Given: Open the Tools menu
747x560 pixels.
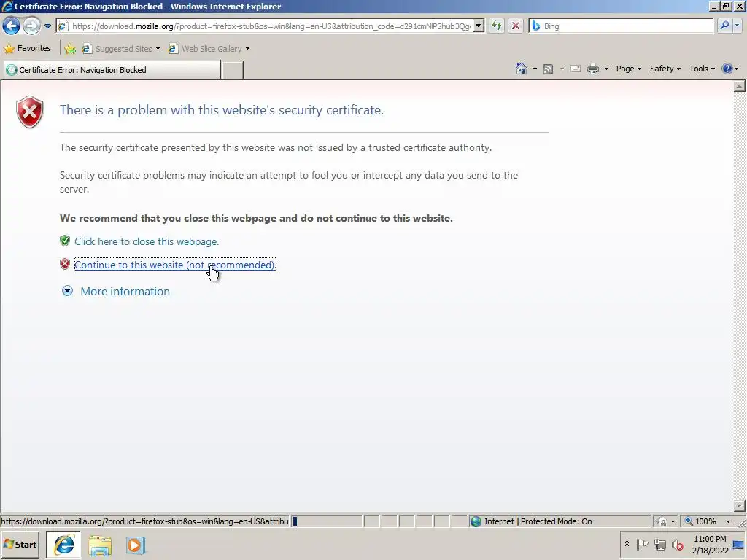Looking at the screenshot, I should click(702, 69).
